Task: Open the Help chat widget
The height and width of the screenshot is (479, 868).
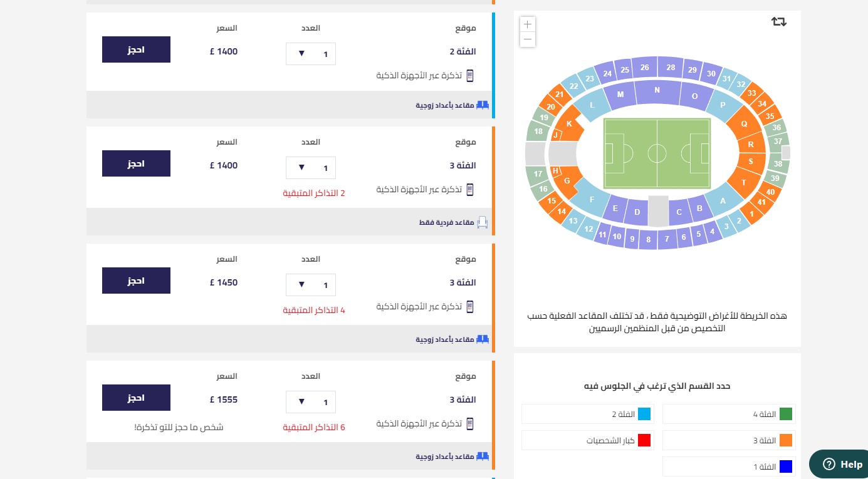Action: coord(839,464)
